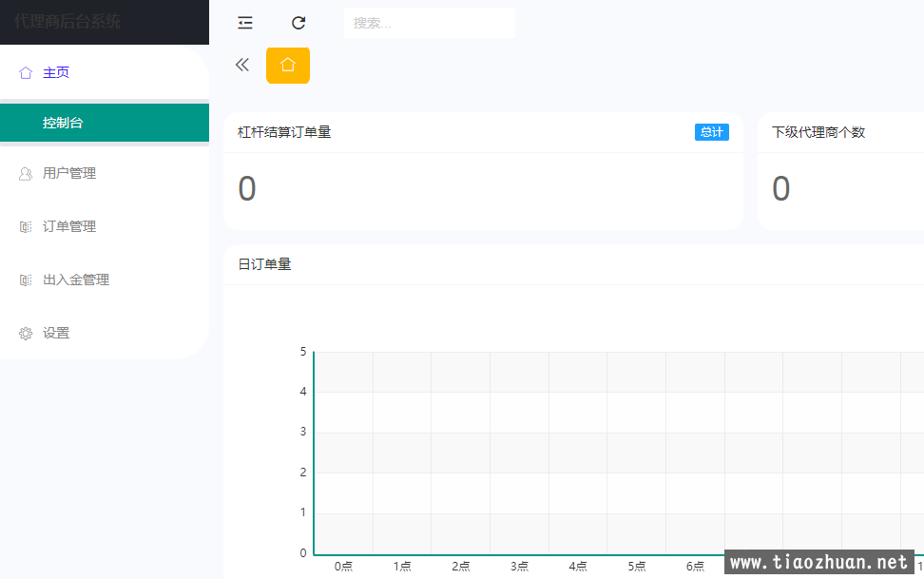Image resolution: width=924 pixels, height=579 pixels.
Task: Click the 0 value under 杠杆结算订单量
Action: click(x=247, y=188)
